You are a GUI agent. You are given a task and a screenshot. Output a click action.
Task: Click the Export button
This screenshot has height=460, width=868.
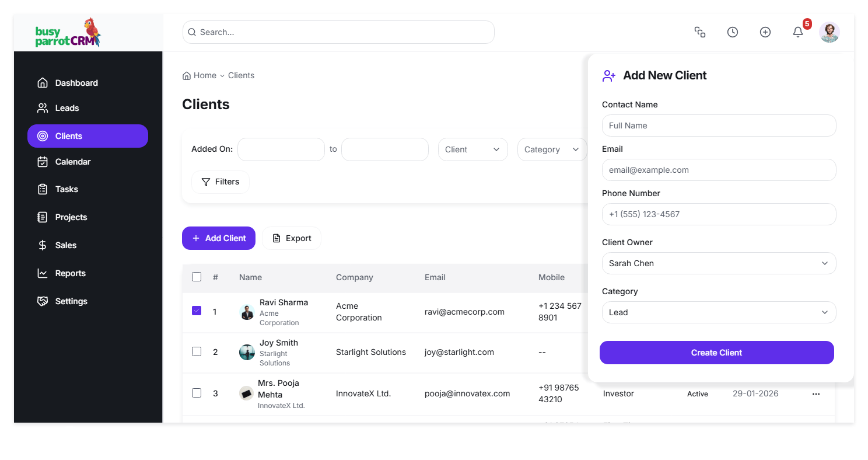[x=292, y=238]
